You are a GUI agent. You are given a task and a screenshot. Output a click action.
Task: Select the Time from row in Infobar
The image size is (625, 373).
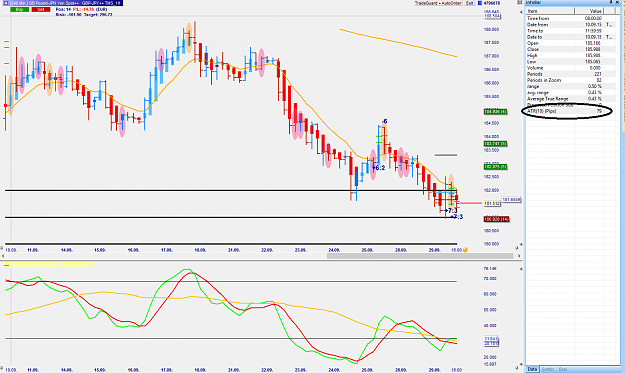(570, 18)
